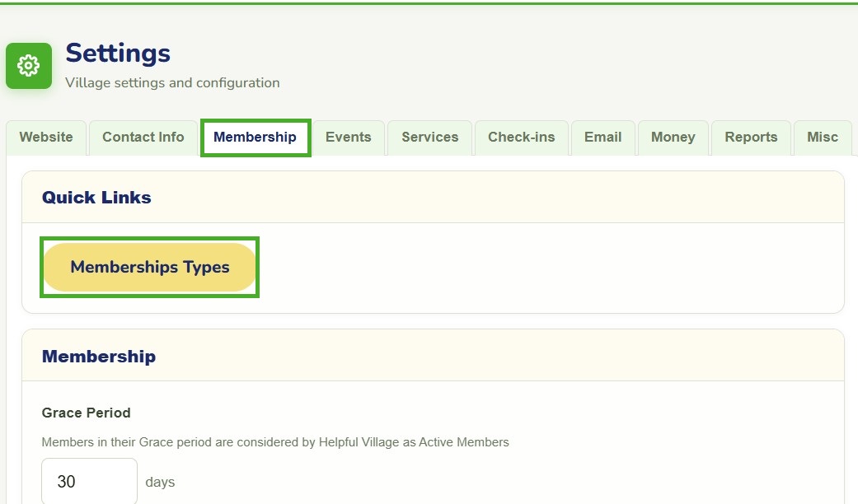The image size is (858, 504).
Task: Select the Money tab
Action: pos(673,138)
